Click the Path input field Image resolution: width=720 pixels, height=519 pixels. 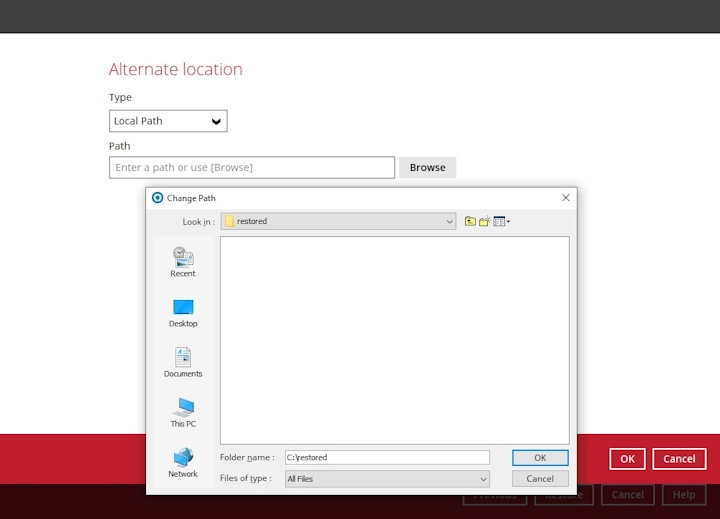click(251, 167)
